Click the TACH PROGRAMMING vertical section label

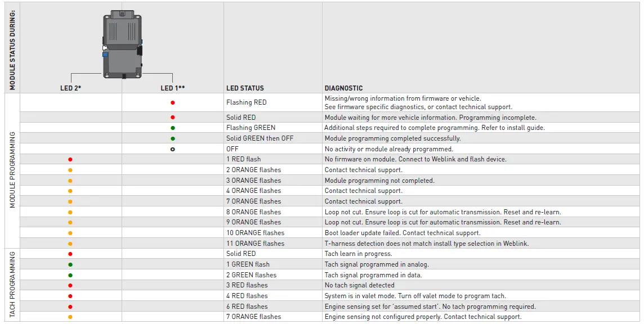point(12,285)
